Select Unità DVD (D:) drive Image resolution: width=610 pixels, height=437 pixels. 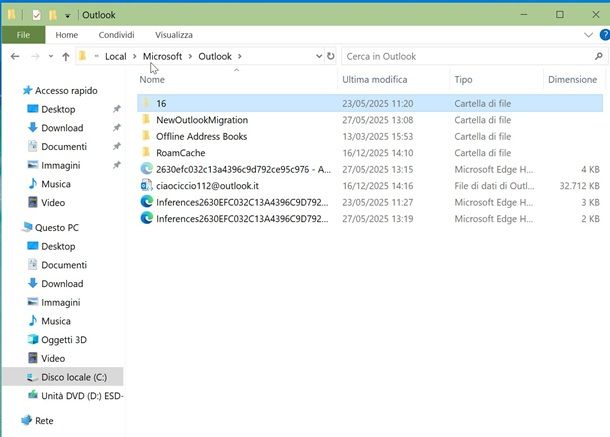click(82, 396)
